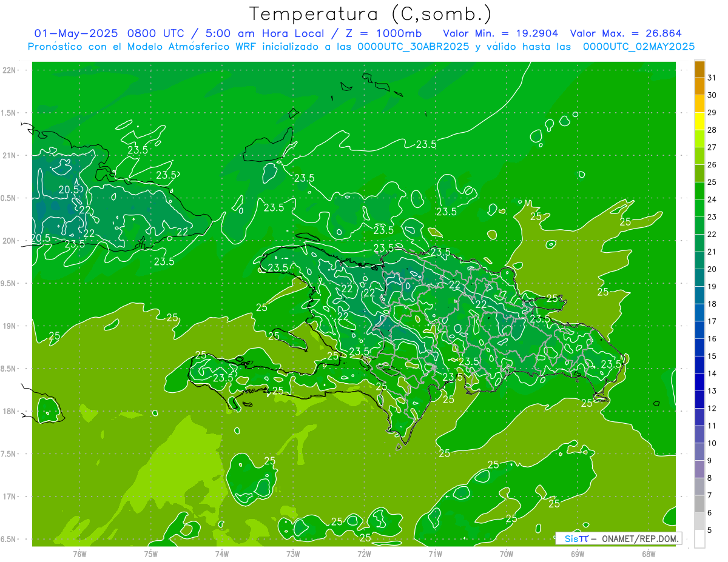
Task: Click the '69W' longitude axis label
Action: (578, 554)
